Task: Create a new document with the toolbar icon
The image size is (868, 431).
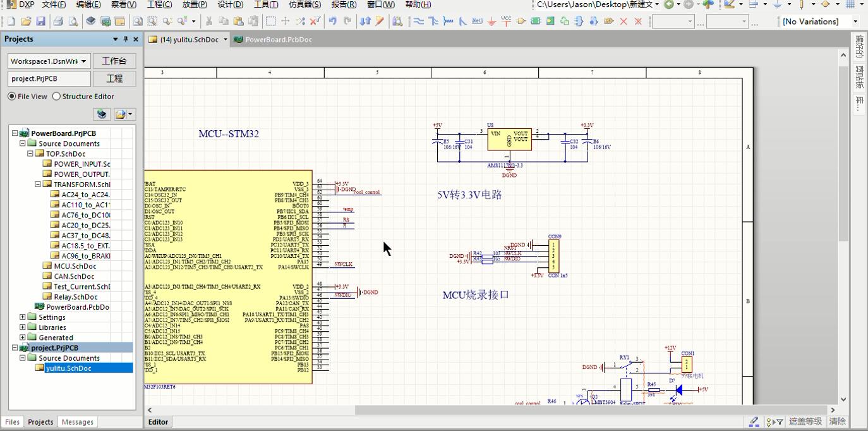Action: 11,21
